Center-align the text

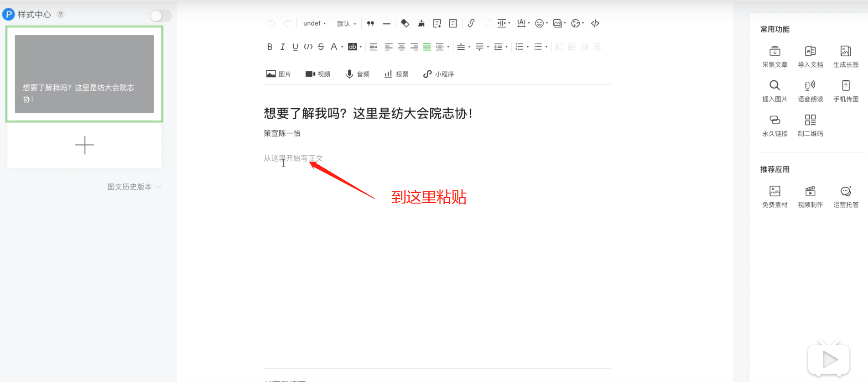pos(401,47)
